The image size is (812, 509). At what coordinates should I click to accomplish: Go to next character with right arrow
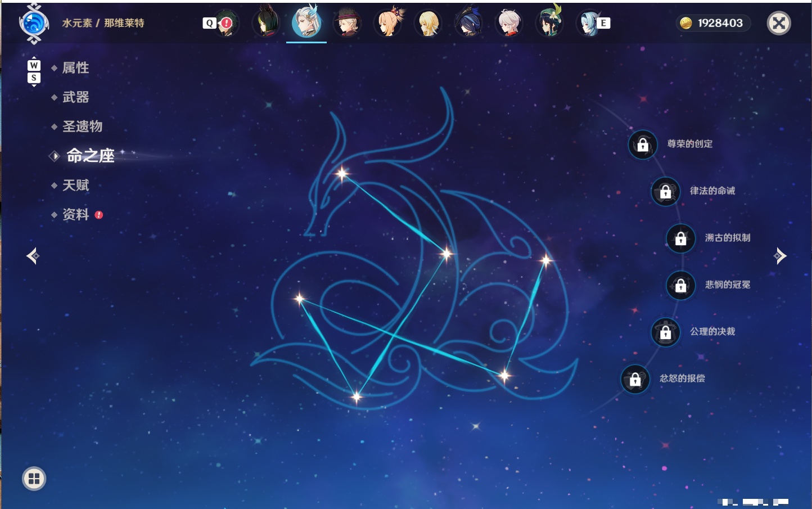[780, 256]
